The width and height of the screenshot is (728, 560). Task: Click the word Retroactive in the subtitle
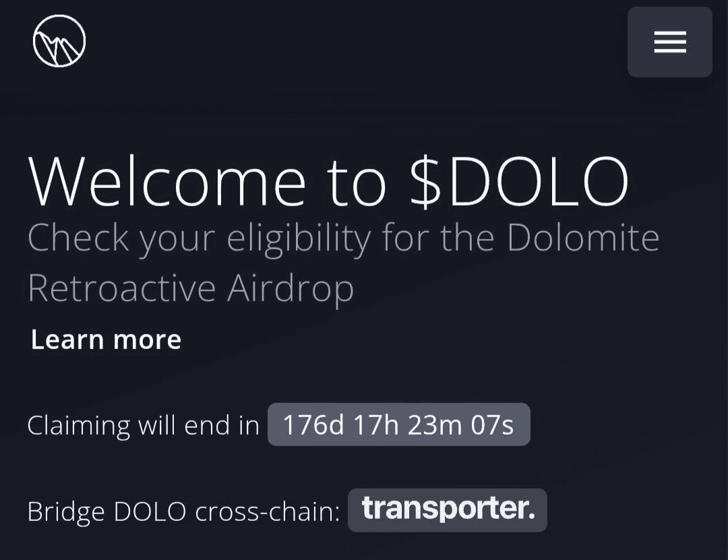(121, 288)
